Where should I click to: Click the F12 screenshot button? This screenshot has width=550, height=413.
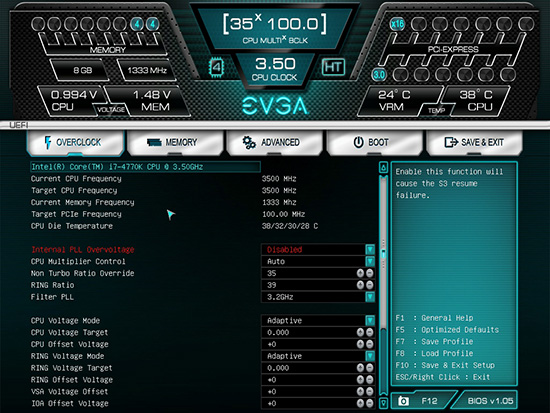click(x=423, y=401)
